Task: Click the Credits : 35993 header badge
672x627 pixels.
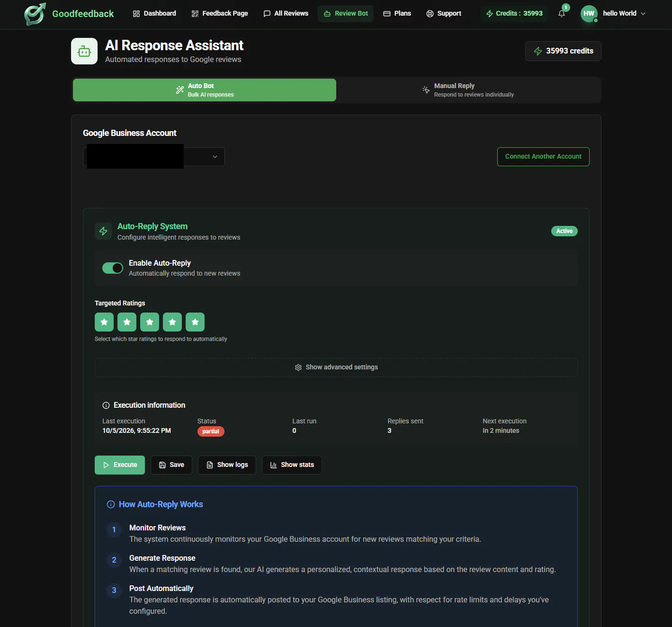Action: pos(514,13)
